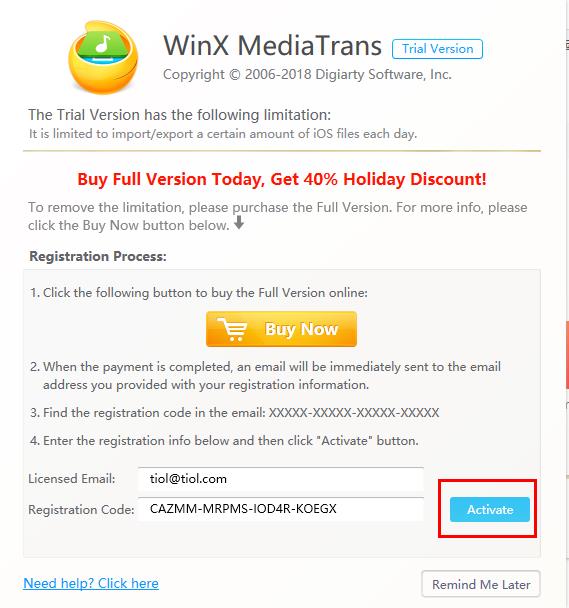Click the 'Trial Version has the following limitation' heading
This screenshot has width=569, height=608.
180,115
